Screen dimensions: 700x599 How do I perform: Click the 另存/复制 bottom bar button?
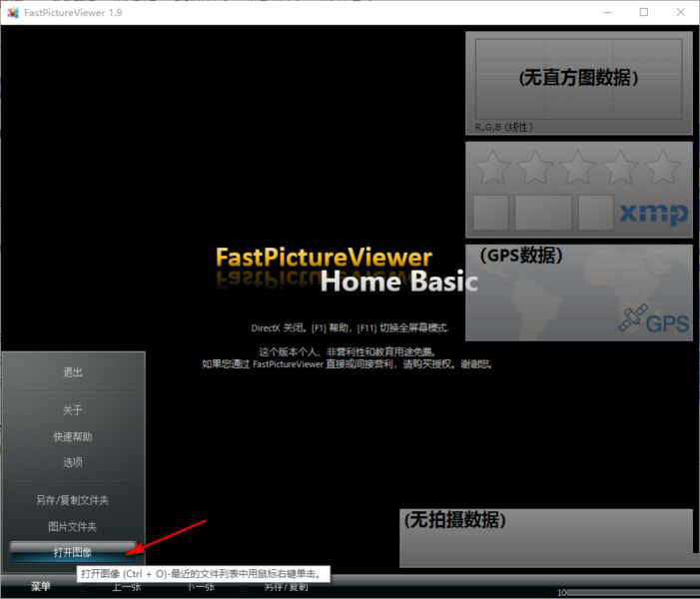tap(286, 587)
